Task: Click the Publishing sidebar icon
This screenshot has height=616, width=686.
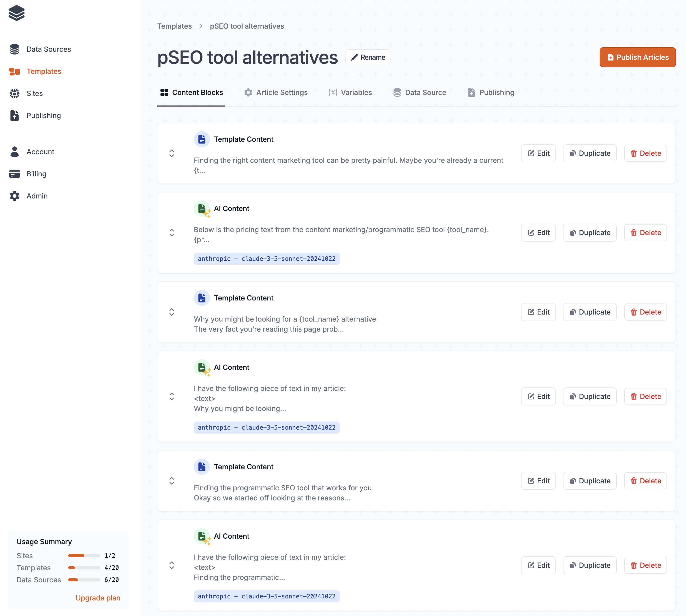Action: (x=16, y=115)
